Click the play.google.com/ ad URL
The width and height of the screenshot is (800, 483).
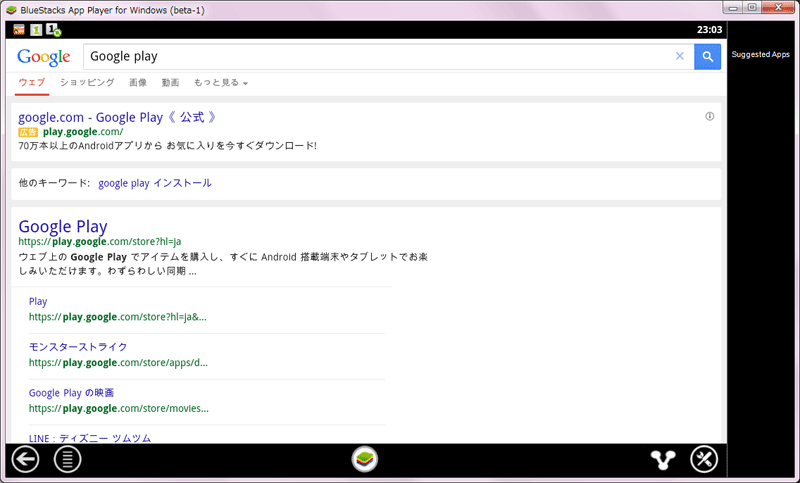pyautogui.click(x=83, y=132)
